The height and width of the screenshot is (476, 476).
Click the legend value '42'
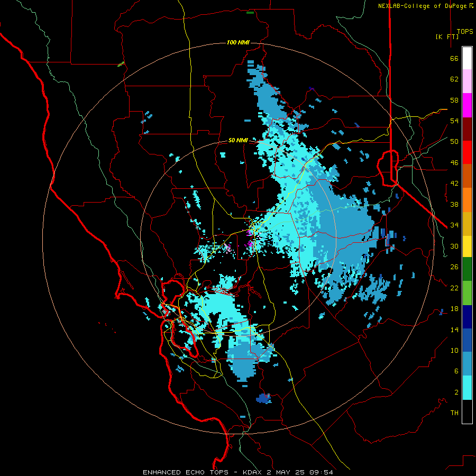(454, 184)
